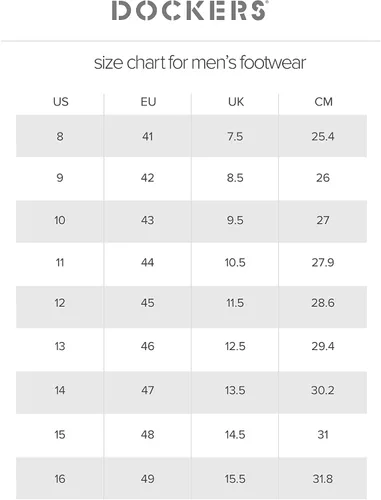The image size is (381, 500).
Task: Select the US column header
Action: (60, 102)
